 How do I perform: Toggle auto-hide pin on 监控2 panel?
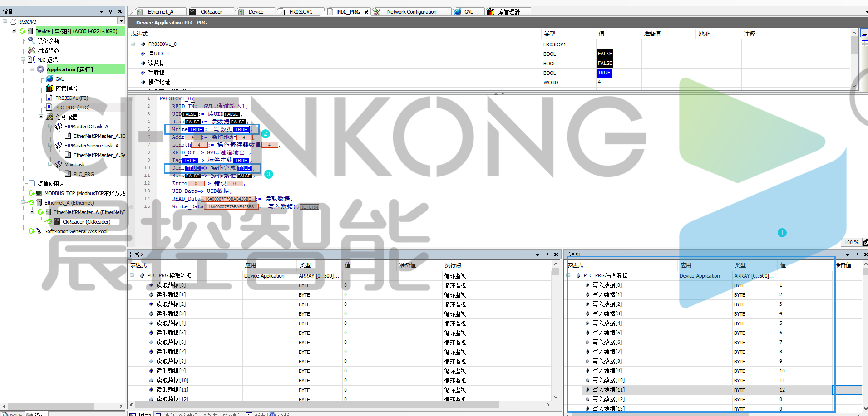coord(547,254)
